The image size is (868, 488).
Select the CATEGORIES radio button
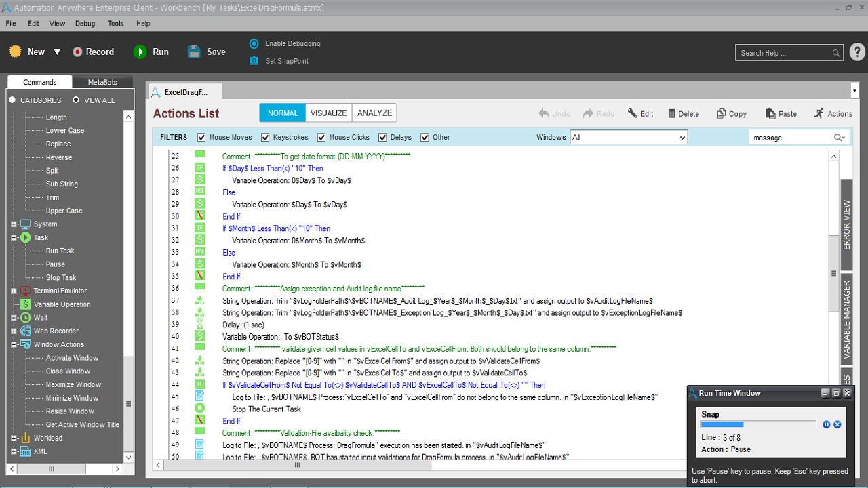coord(12,100)
